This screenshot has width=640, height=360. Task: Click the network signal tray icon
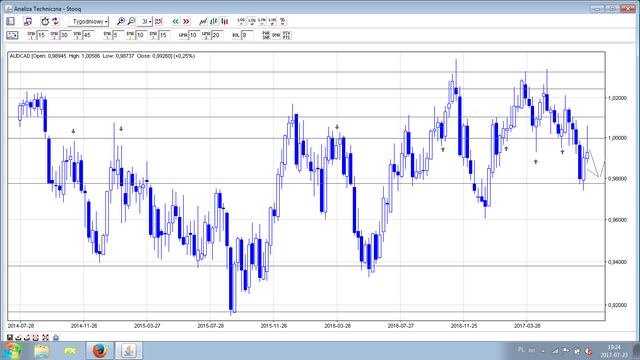pyautogui.click(x=555, y=351)
